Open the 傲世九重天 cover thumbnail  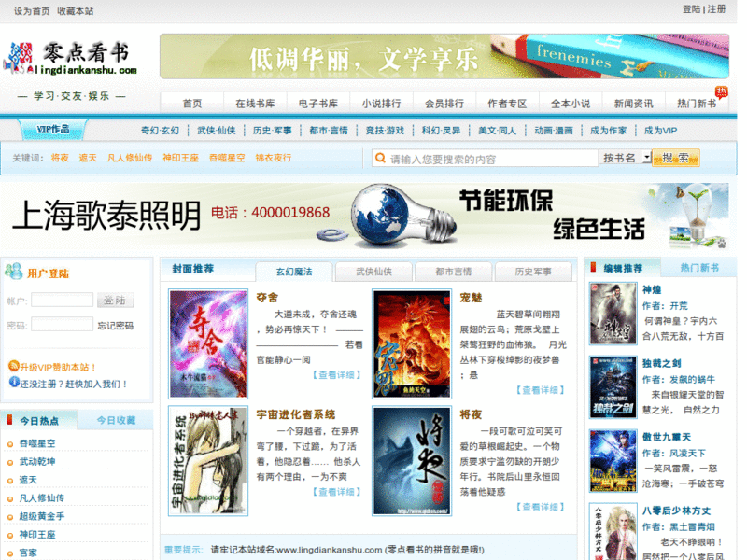click(613, 461)
